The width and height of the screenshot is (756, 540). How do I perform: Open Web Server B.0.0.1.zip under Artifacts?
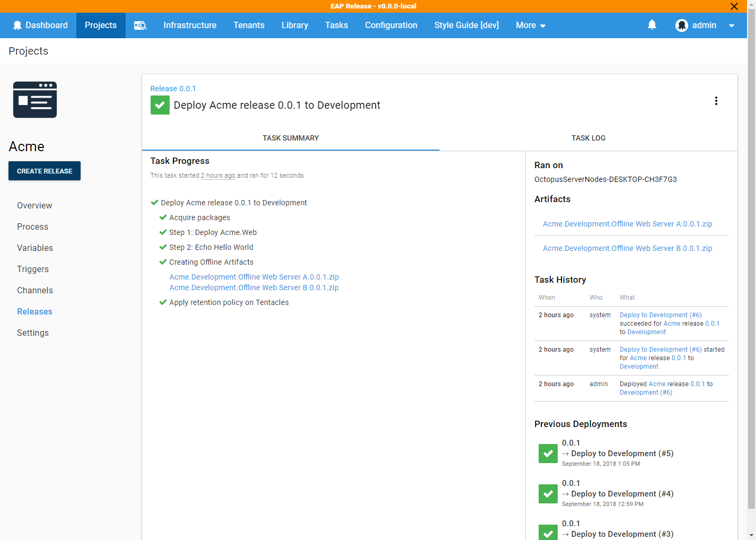pos(628,248)
